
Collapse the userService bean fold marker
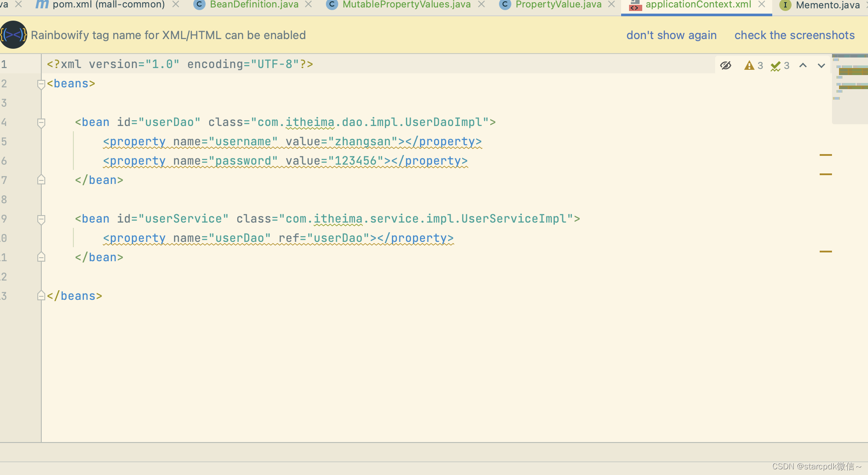(41, 219)
